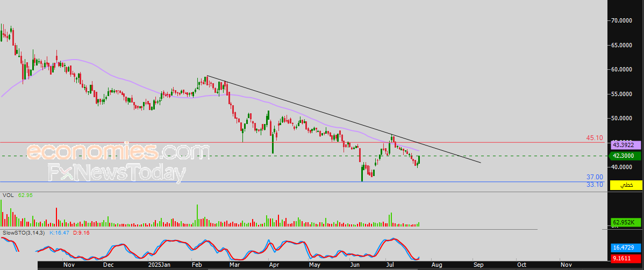The image size is (644, 270).
Task: Click the Jun label on time axis
Action: (355, 266)
